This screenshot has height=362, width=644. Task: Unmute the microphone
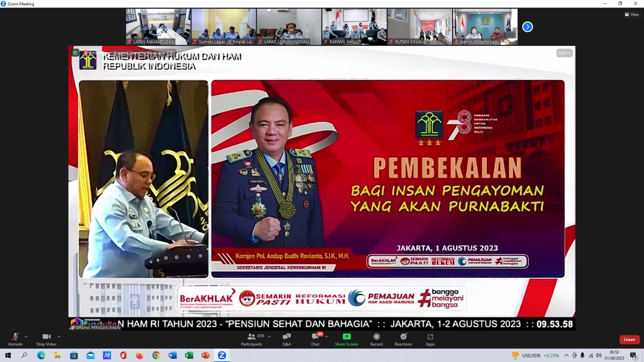tap(15, 339)
